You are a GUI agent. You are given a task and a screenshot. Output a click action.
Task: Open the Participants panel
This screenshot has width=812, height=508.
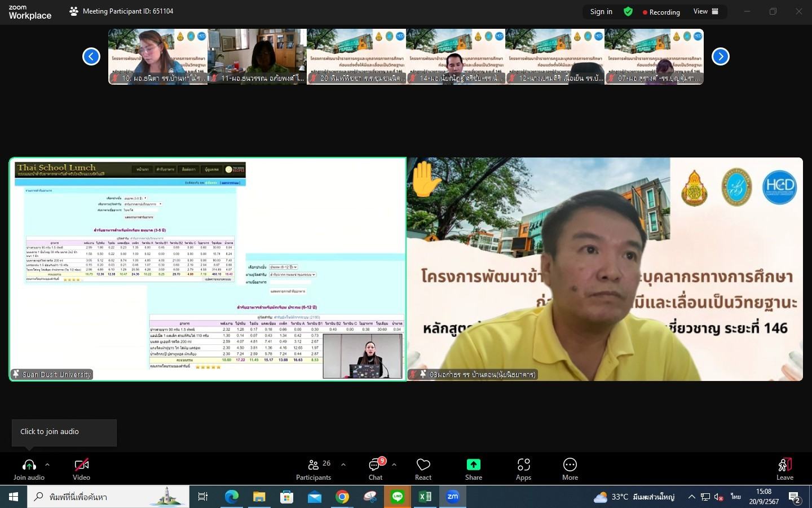click(x=314, y=470)
